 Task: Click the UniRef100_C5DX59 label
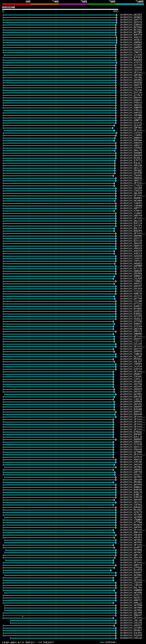coord(131,583)
